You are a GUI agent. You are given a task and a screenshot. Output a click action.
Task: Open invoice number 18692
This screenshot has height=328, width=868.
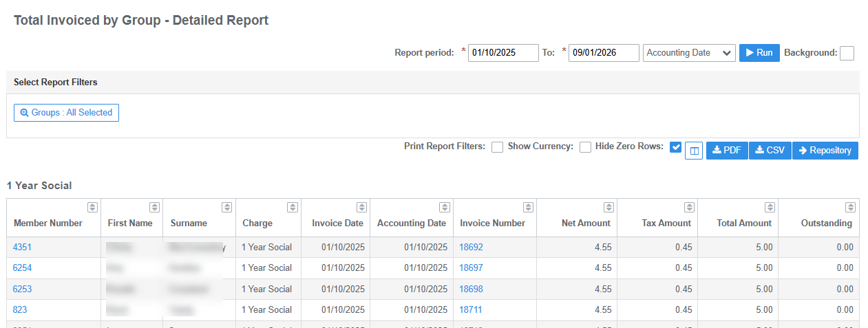pyautogui.click(x=471, y=248)
